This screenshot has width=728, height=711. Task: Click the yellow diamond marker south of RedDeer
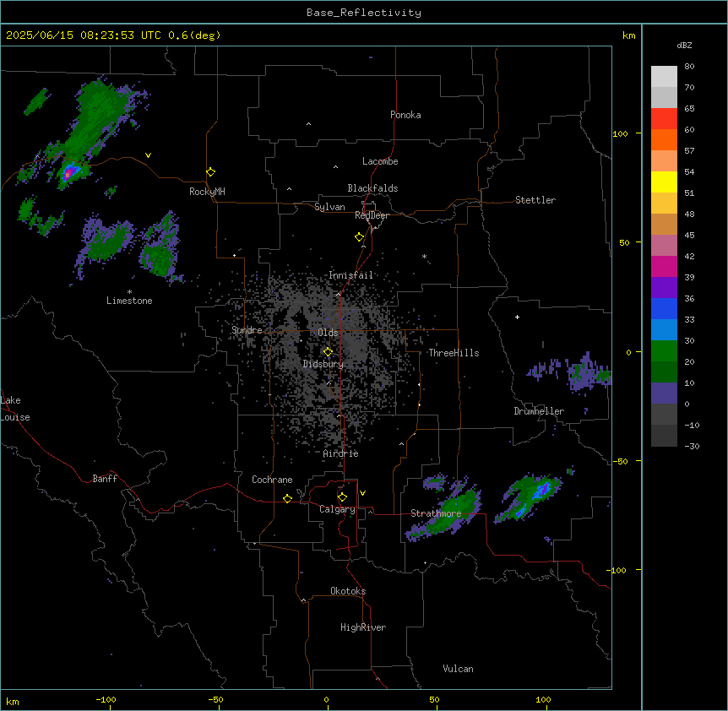pyautogui.click(x=360, y=237)
